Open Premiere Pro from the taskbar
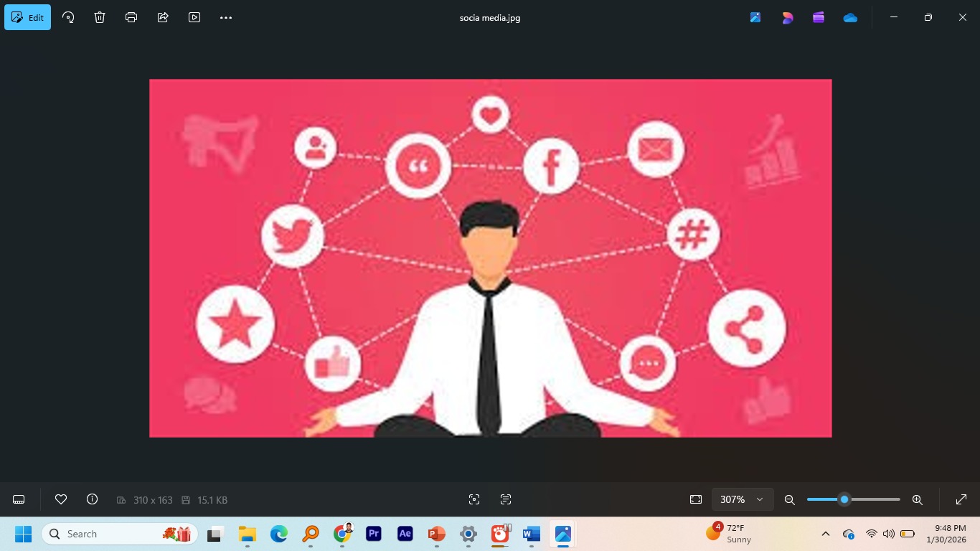The width and height of the screenshot is (980, 551). coord(373,534)
